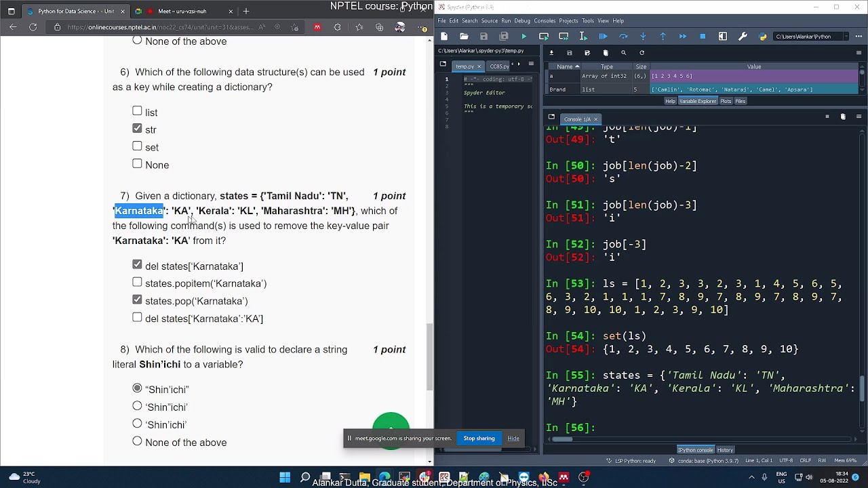Check states.popitem('Karnataka') checkbox
The width and height of the screenshot is (868, 488).
[137, 282]
